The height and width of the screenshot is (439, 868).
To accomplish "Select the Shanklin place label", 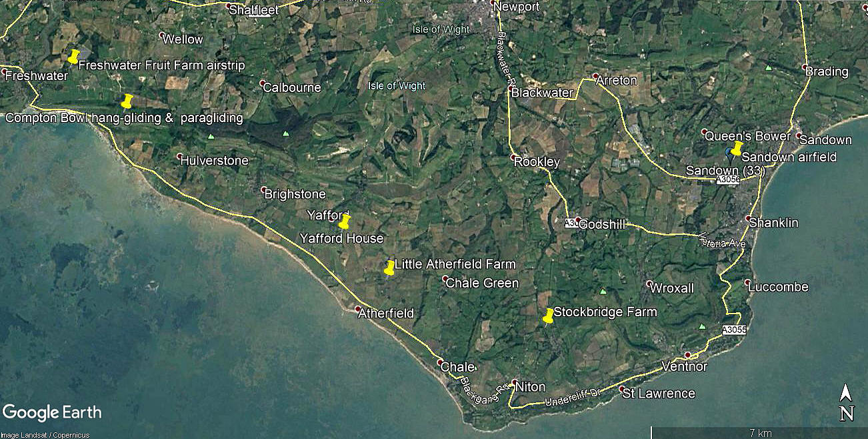I will 773,223.
